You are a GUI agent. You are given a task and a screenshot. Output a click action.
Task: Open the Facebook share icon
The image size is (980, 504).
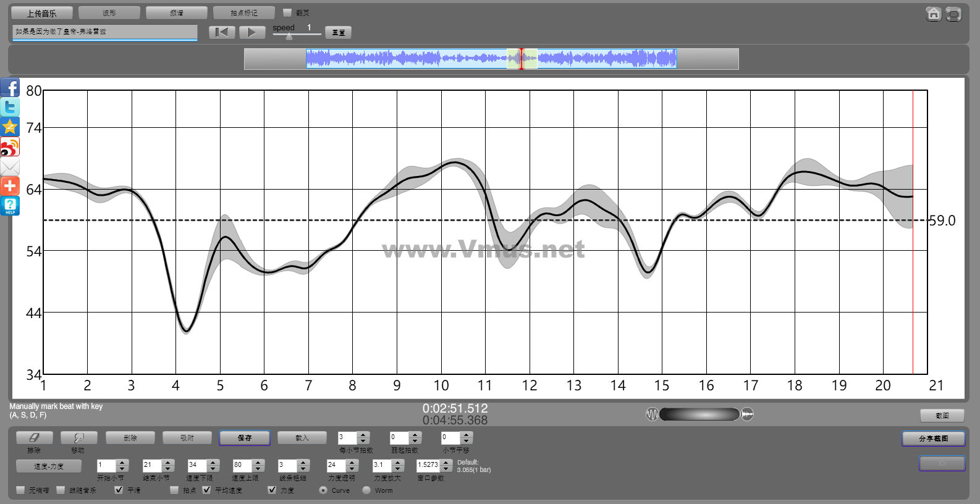pyautogui.click(x=10, y=88)
